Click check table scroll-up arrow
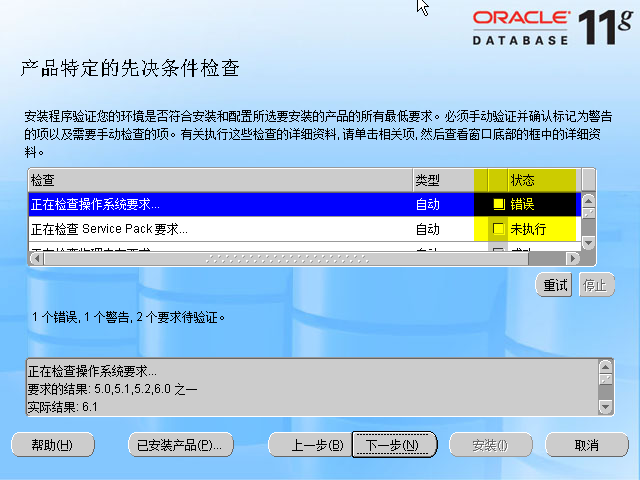 [x=588, y=200]
